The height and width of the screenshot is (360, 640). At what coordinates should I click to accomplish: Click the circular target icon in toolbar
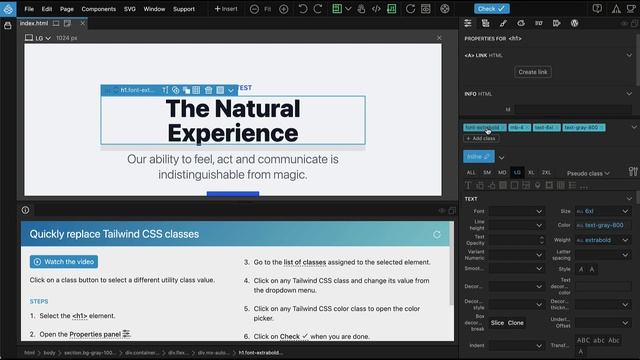click(445, 9)
